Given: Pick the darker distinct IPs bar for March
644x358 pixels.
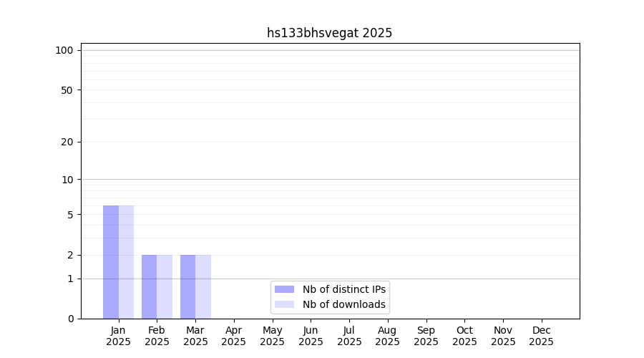Looking at the screenshot, I should [187, 286].
